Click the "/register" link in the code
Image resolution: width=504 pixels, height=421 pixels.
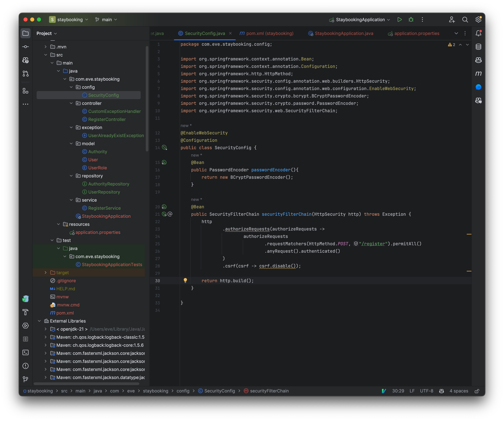(373, 244)
